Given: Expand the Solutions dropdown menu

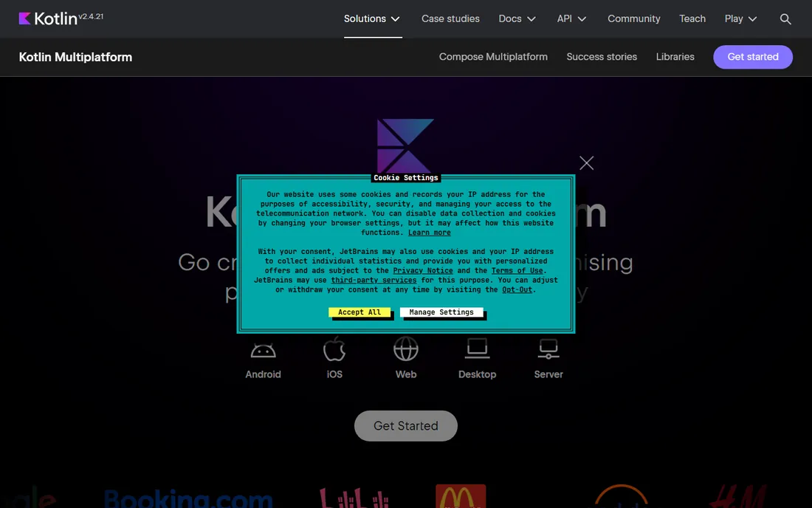Looking at the screenshot, I should tap(372, 18).
